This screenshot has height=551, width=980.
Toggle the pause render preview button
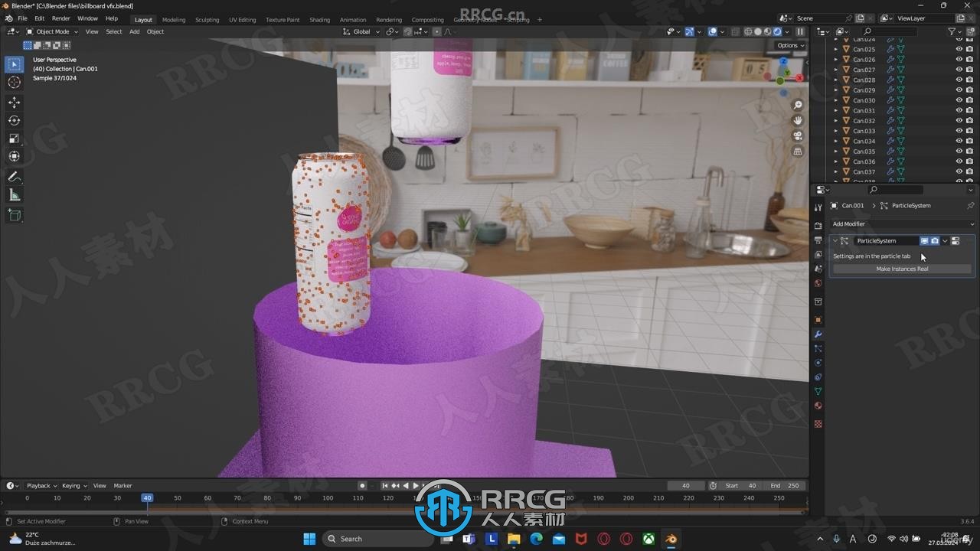pyautogui.click(x=800, y=31)
